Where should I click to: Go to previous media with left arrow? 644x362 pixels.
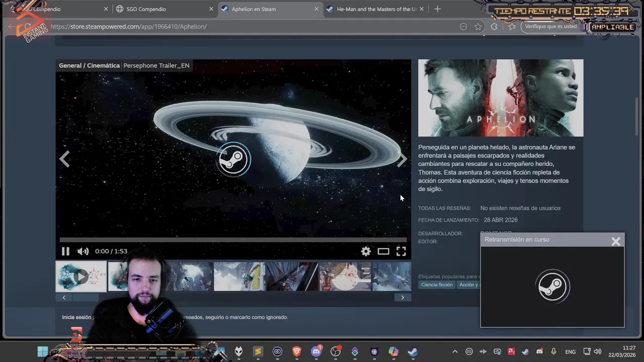[x=64, y=159]
